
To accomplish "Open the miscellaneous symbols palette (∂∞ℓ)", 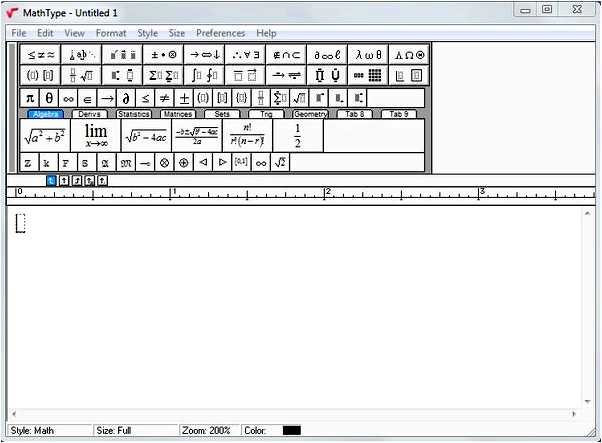I will [327, 55].
